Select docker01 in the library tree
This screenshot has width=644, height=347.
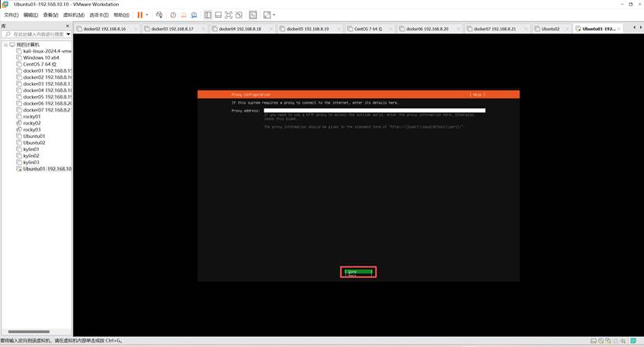[x=43, y=70]
